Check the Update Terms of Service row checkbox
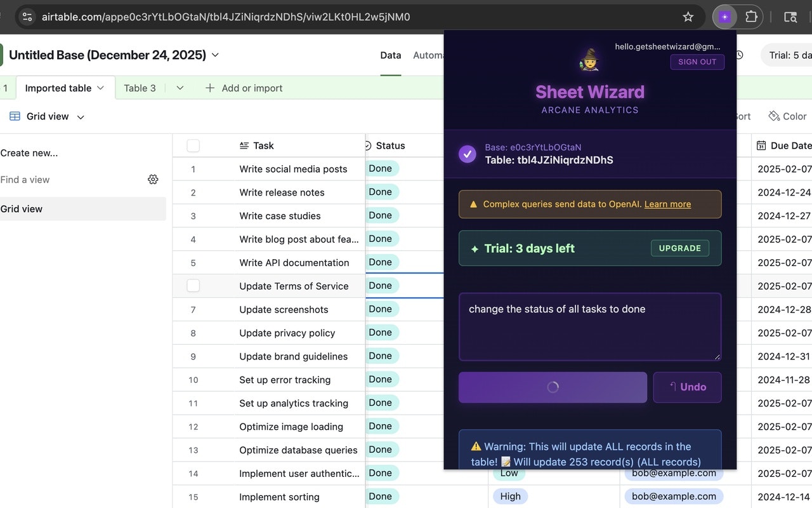The height and width of the screenshot is (508, 812). click(x=193, y=286)
